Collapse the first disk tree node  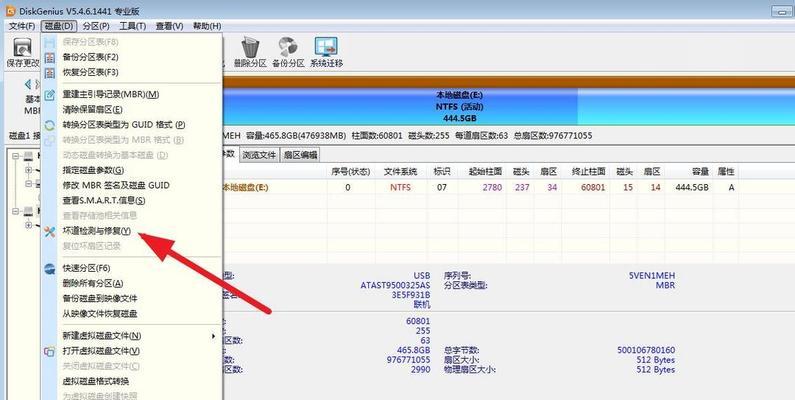tap(16, 157)
